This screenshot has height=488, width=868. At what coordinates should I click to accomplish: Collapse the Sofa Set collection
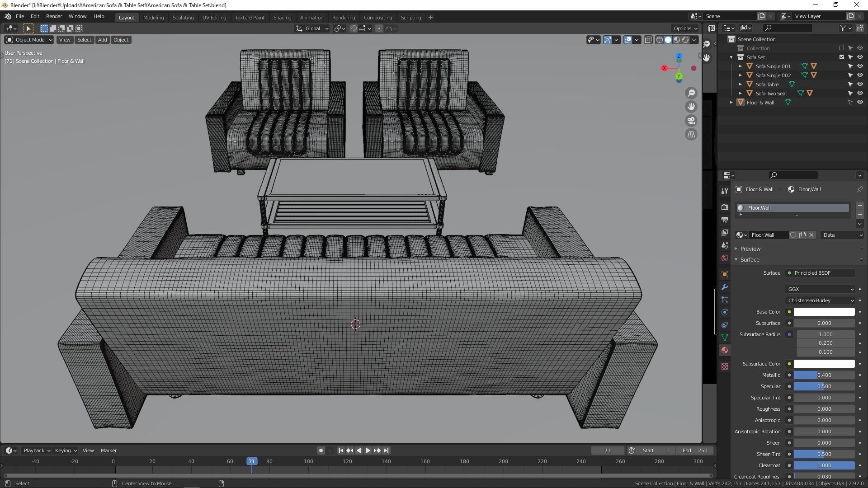[731, 57]
